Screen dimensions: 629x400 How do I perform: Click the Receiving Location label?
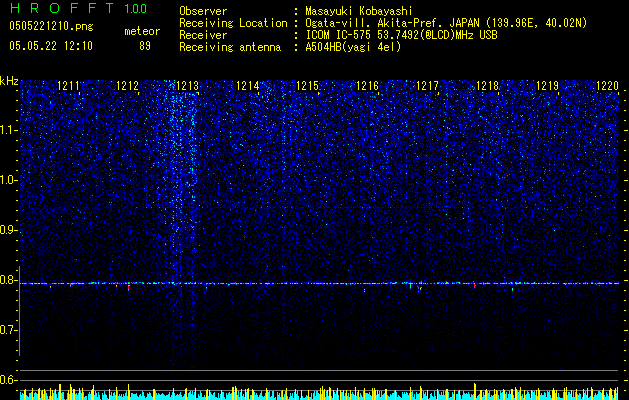(233, 23)
